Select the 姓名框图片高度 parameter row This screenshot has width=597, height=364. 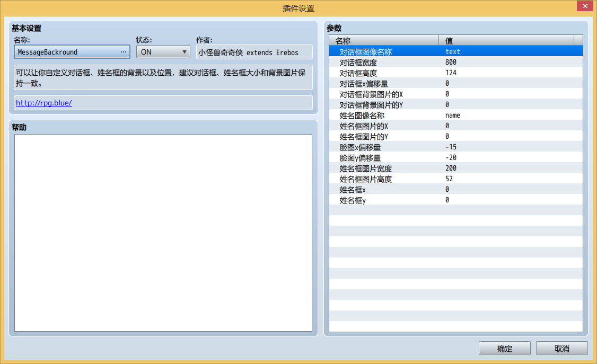pos(456,179)
